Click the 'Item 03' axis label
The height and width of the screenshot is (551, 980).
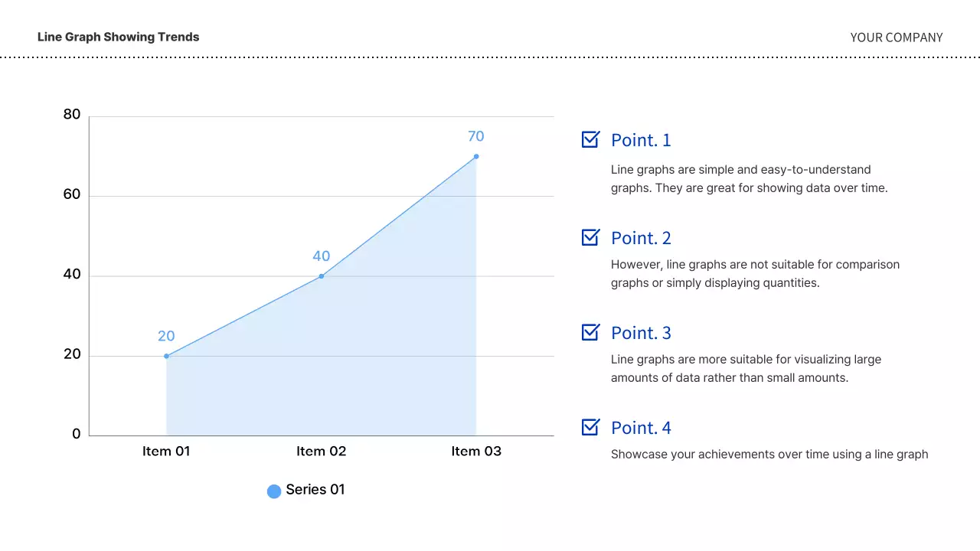(476, 452)
